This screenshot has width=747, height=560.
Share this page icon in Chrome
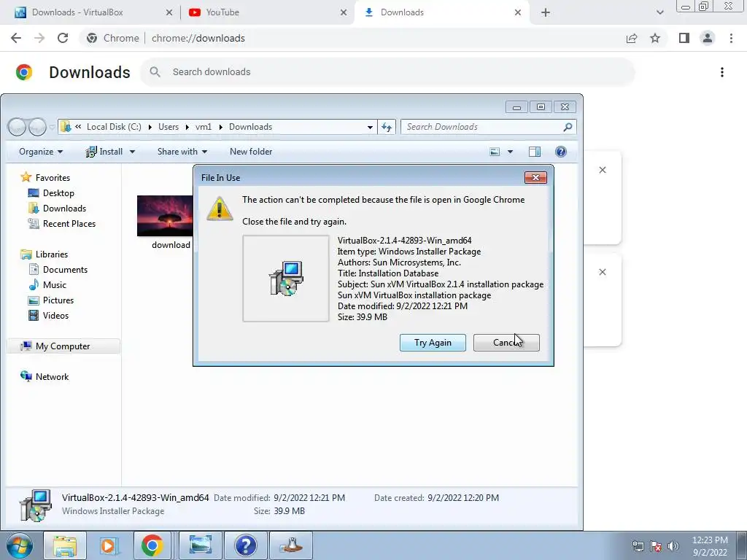[x=632, y=38]
